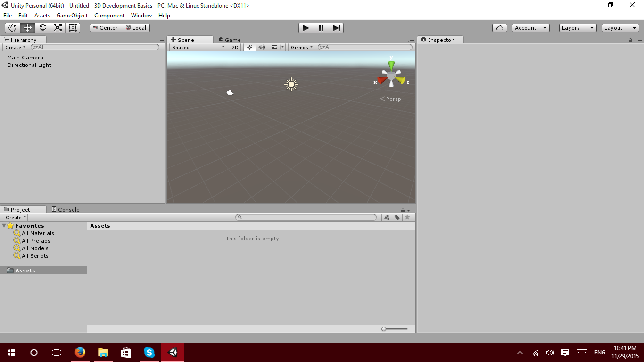The height and width of the screenshot is (362, 644).
Task: Open the Scene view panel options menu icon
Action: point(411,41)
